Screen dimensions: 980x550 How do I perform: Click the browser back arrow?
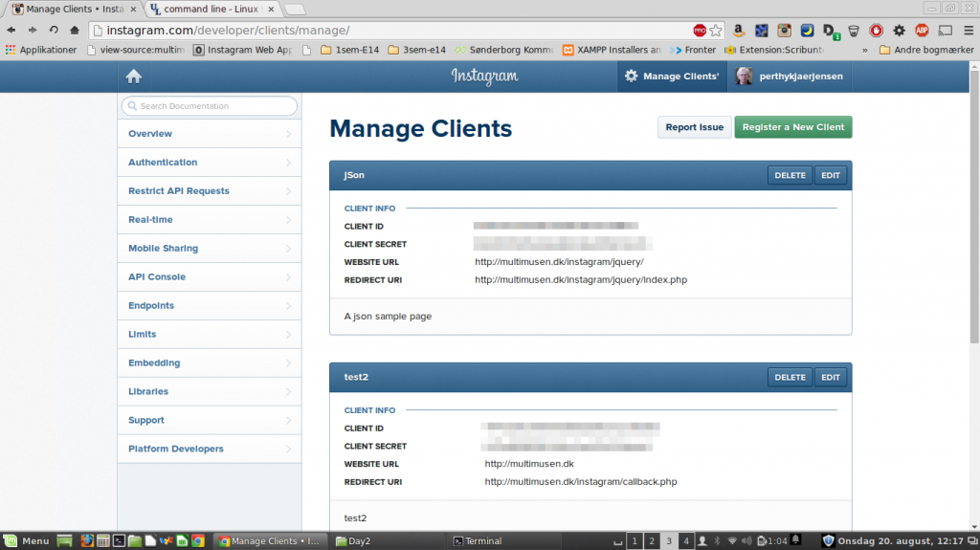pyautogui.click(x=11, y=30)
